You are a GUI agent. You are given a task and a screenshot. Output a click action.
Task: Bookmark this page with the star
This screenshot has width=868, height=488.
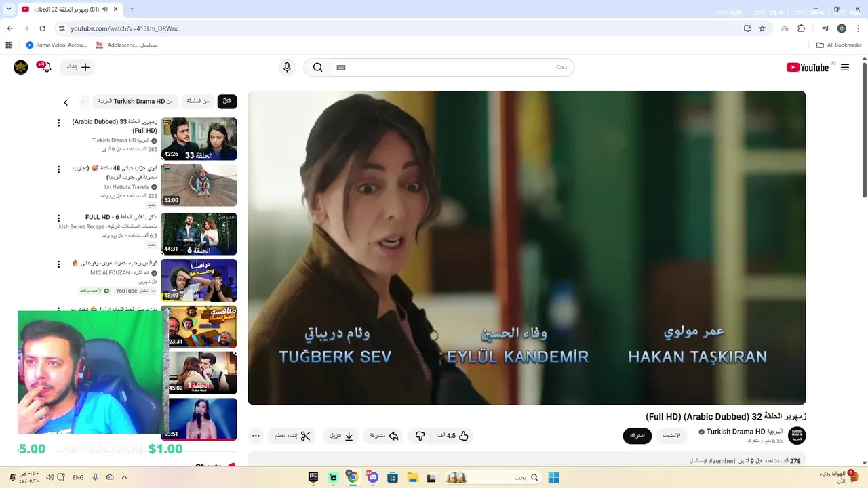pyautogui.click(x=762, y=28)
